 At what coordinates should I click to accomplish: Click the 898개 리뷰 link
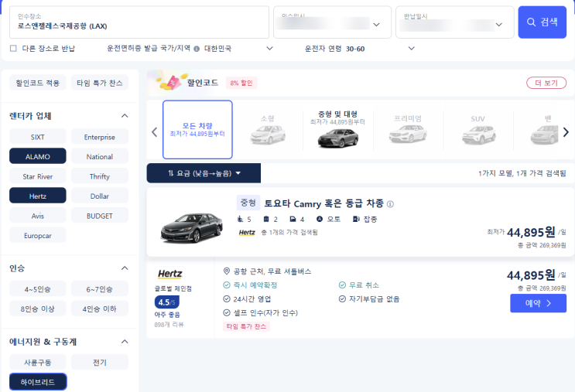point(169,325)
